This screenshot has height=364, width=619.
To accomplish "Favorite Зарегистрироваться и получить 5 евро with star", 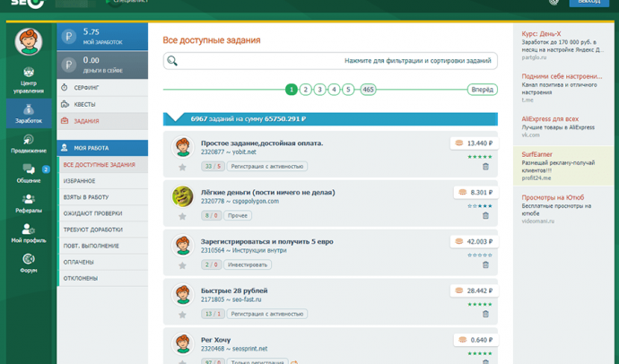I will click(182, 265).
